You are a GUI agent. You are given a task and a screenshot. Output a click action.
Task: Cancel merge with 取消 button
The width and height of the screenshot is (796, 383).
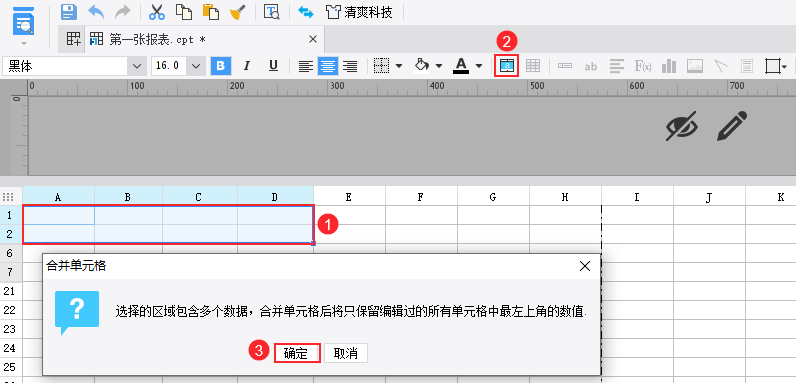(x=345, y=354)
